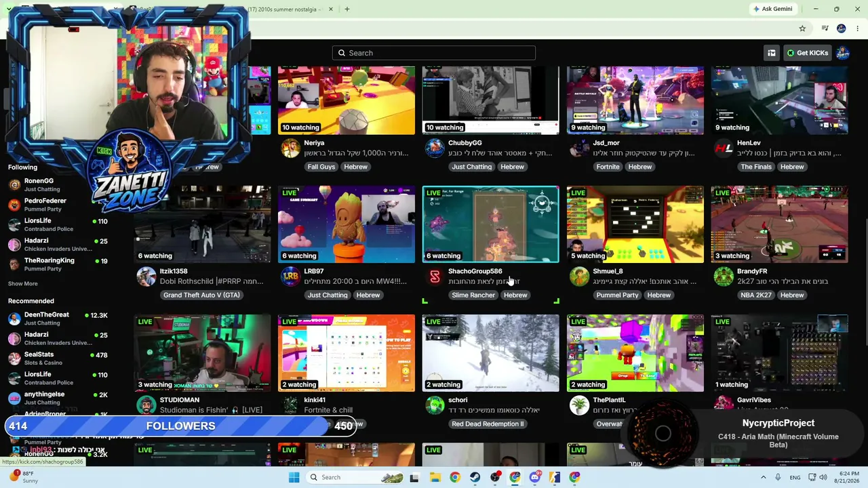The width and height of the screenshot is (868, 488).
Task: Open Discord from the taskbar
Action: point(535,477)
